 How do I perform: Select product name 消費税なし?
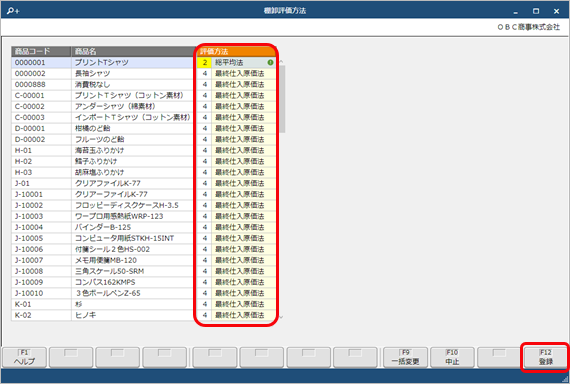[92, 84]
